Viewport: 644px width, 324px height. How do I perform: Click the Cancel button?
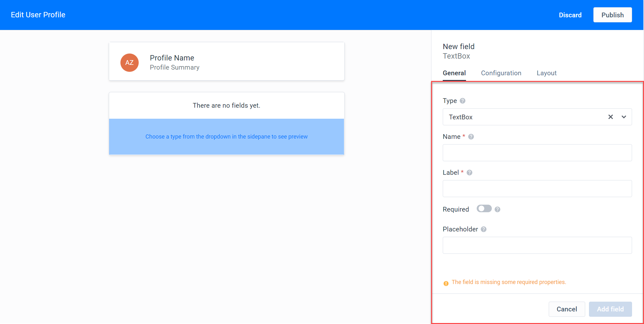click(567, 309)
